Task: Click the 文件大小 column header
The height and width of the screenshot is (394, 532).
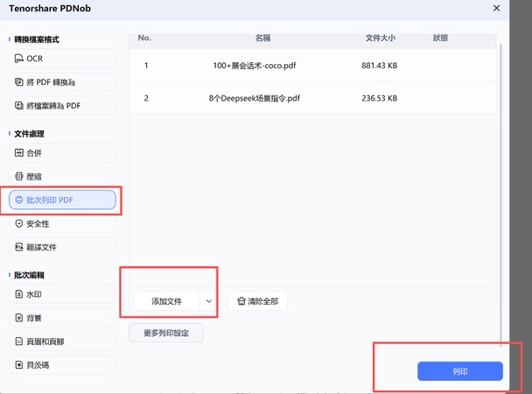Action: coord(381,38)
